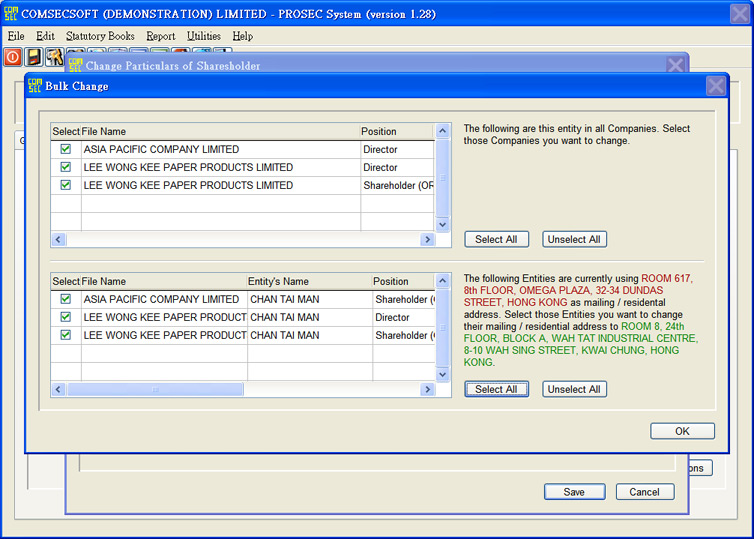Open the Statutory Books menu
754x539 pixels.
100,36
